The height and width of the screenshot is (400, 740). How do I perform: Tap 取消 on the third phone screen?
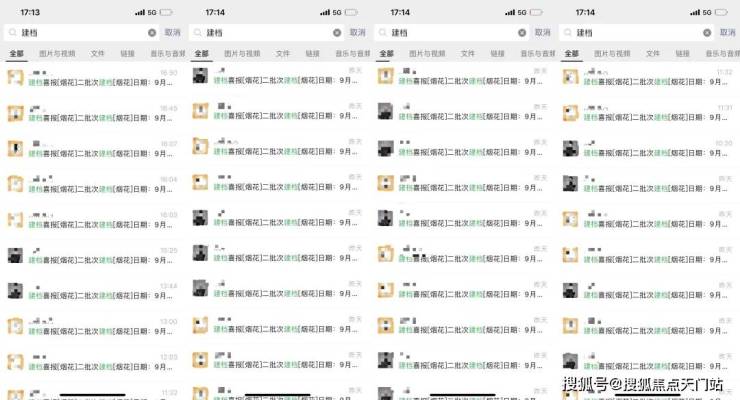tap(542, 33)
